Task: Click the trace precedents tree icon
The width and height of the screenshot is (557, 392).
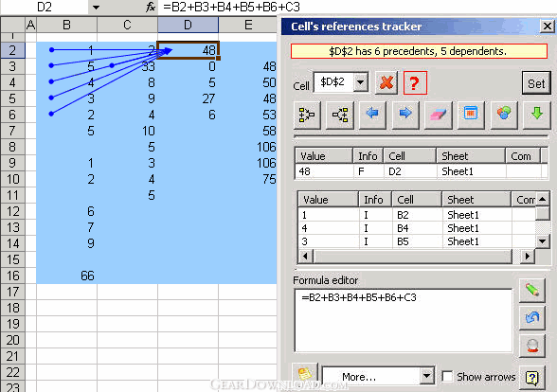Action: click(307, 115)
